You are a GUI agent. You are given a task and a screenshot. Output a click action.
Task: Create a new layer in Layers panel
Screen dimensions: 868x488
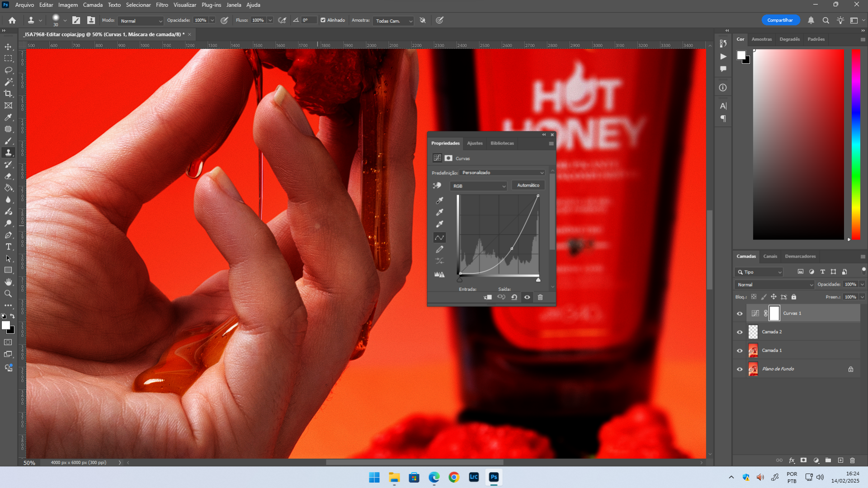click(x=840, y=460)
